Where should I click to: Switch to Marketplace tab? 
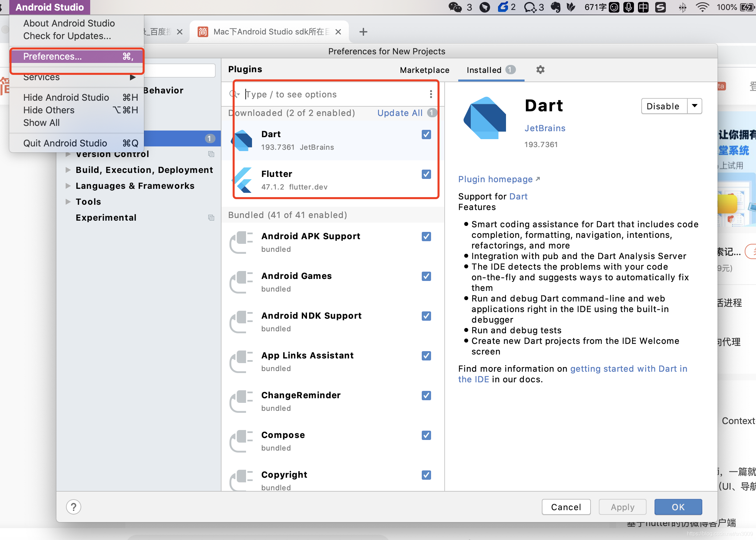click(x=424, y=70)
